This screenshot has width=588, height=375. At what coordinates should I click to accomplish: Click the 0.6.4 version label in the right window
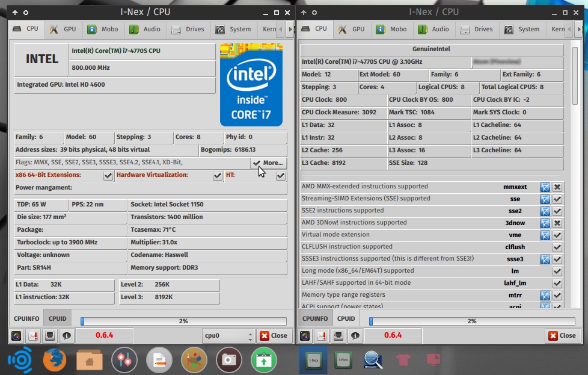point(393,335)
